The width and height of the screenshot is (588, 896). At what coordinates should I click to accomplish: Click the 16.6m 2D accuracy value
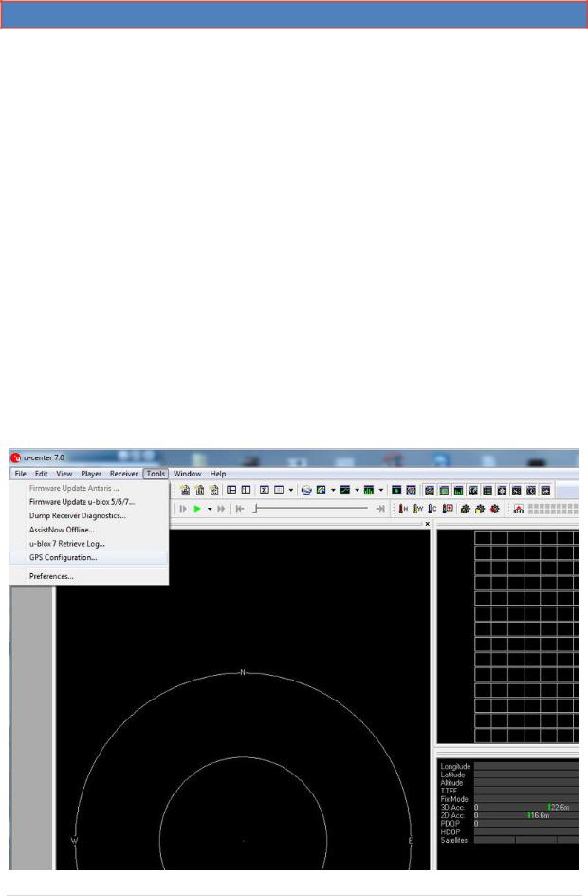click(540, 816)
